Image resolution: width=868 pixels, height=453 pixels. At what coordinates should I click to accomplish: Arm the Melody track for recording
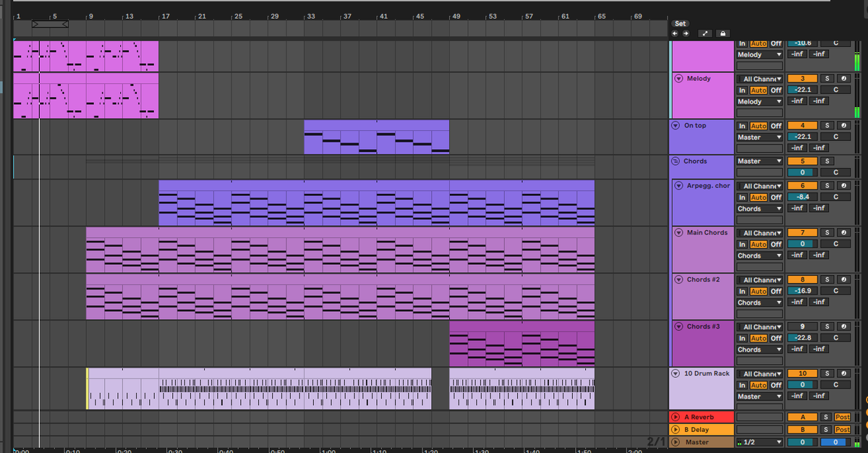click(x=844, y=78)
